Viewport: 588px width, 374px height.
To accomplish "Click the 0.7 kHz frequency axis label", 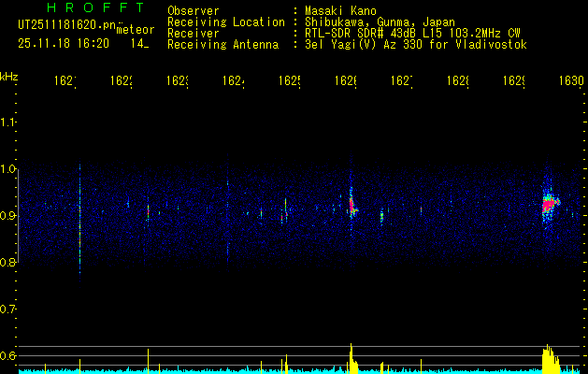I will 7,309.
